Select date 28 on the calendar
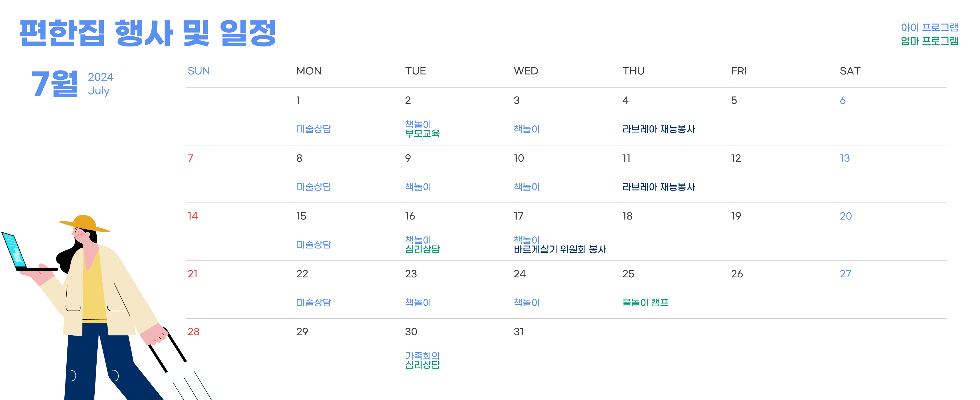The height and width of the screenshot is (400, 980). tap(193, 331)
